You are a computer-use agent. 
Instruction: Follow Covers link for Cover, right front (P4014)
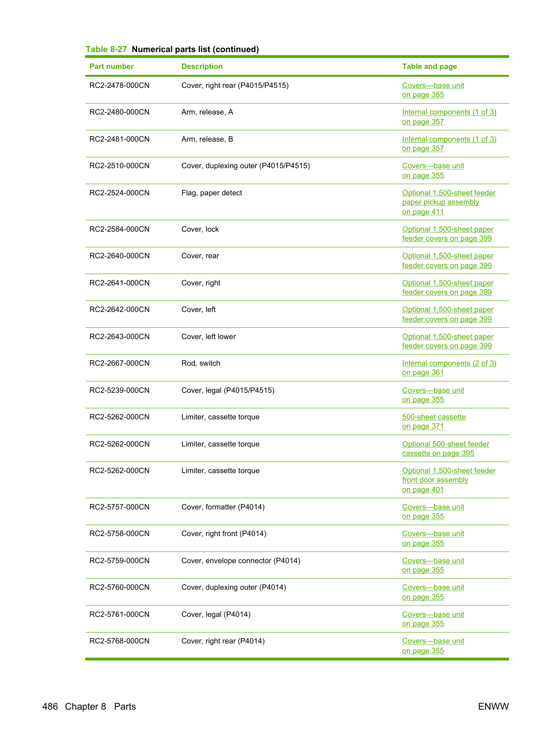pos(433,538)
